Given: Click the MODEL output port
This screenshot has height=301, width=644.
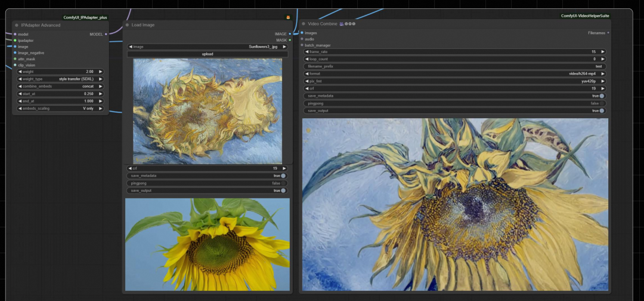Looking at the screenshot, I should pyautogui.click(x=106, y=34).
